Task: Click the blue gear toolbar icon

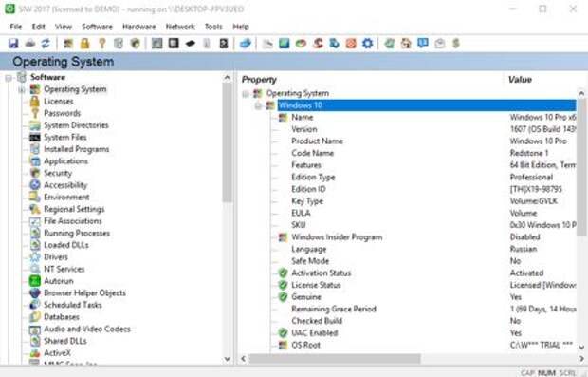Action: point(368,44)
